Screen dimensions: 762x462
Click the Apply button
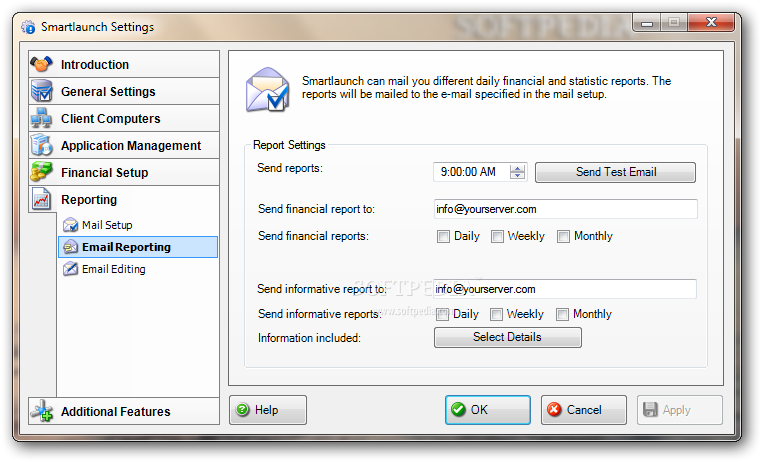[680, 410]
